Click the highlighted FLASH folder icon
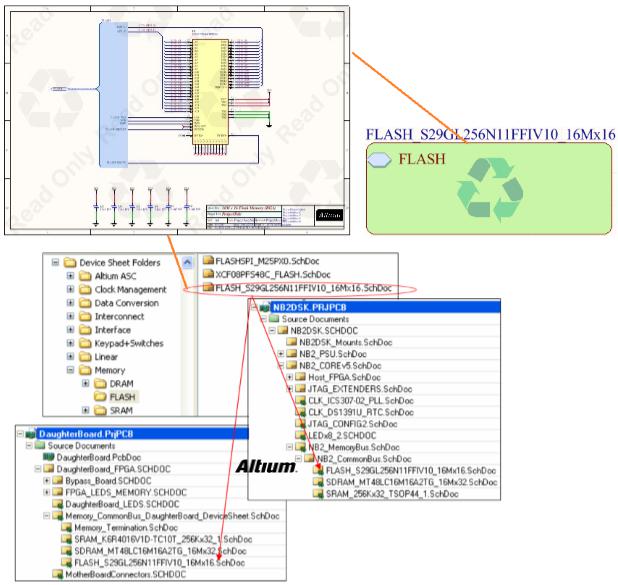Image resolution: width=618 pixels, height=585 pixels. tap(99, 395)
